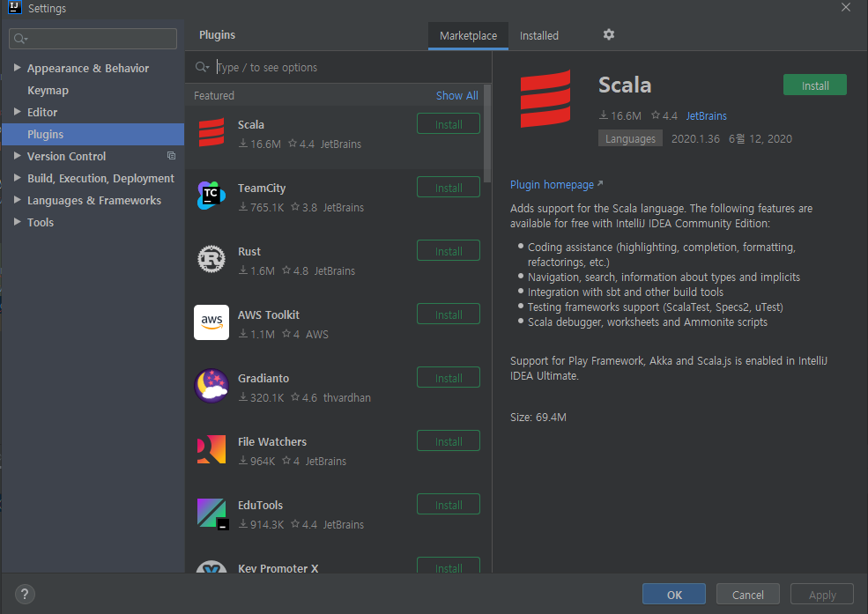Cancel the settings dialog
Screen dimensions: 868x614
pos(748,595)
